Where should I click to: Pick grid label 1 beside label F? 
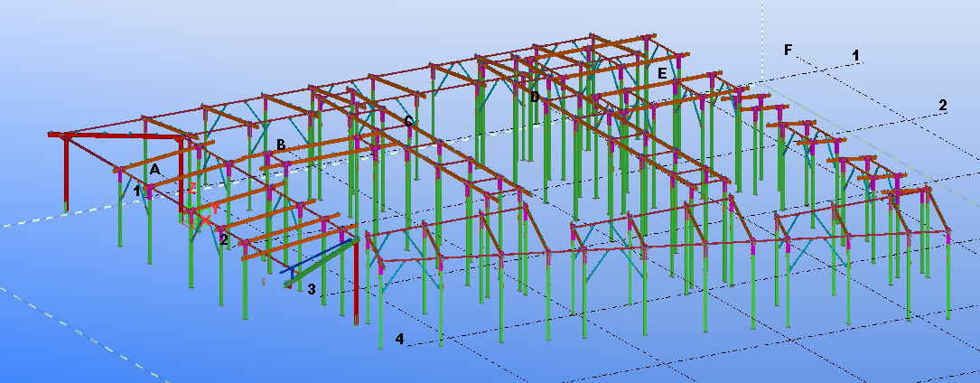(854, 55)
